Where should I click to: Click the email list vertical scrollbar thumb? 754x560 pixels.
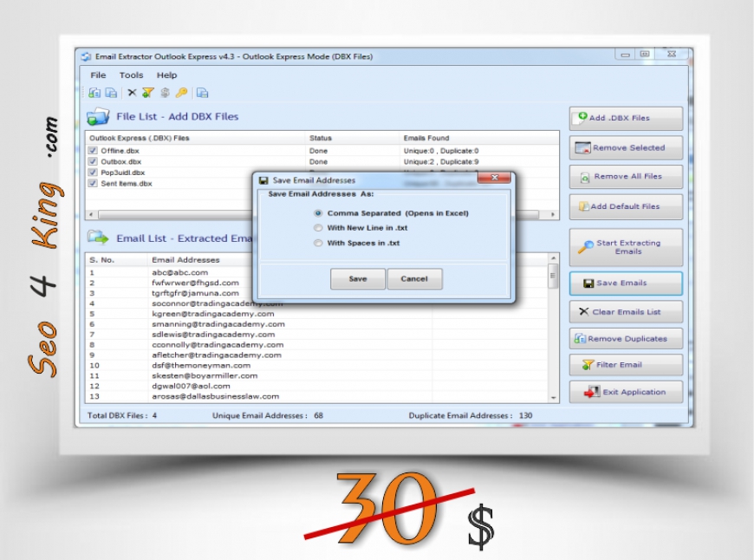tap(554, 276)
